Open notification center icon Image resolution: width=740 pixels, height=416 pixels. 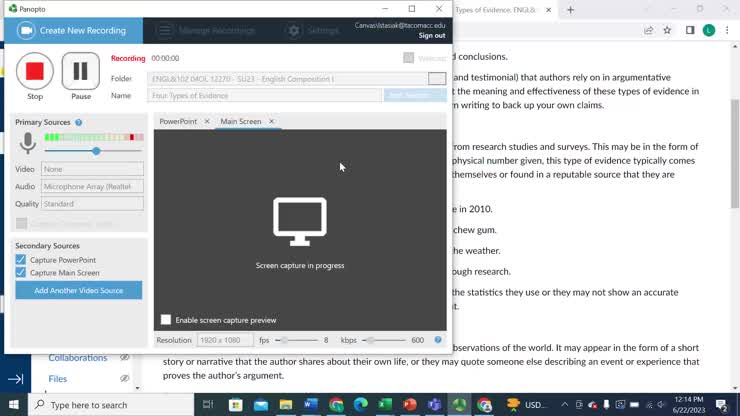721,405
